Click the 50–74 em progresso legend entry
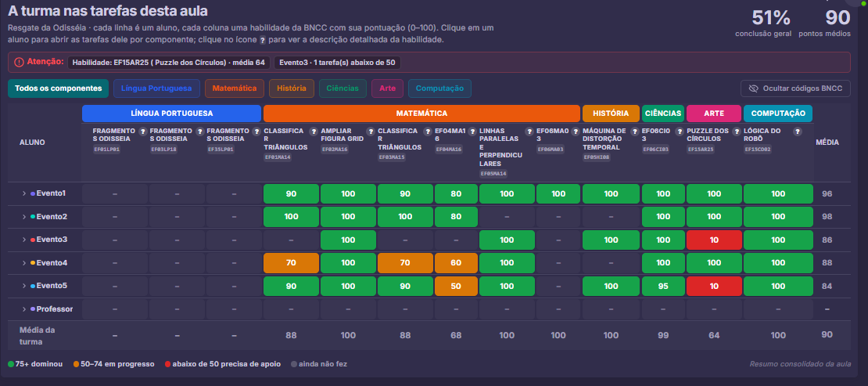The width and height of the screenshot is (868, 386). (x=113, y=364)
